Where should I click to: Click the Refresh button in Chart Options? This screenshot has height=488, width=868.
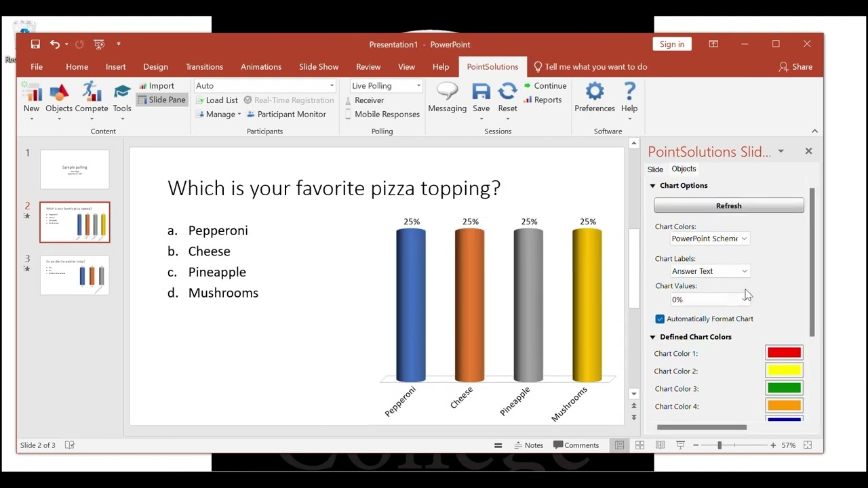(729, 205)
